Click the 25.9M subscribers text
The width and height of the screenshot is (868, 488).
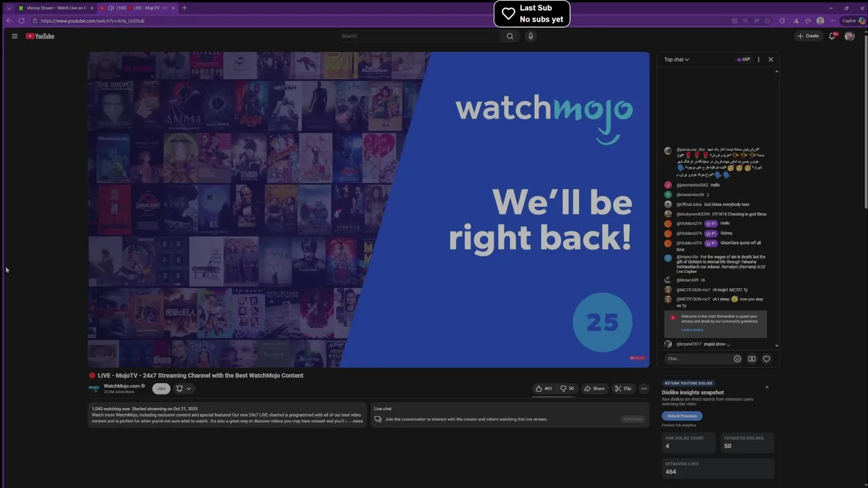pyautogui.click(x=119, y=392)
